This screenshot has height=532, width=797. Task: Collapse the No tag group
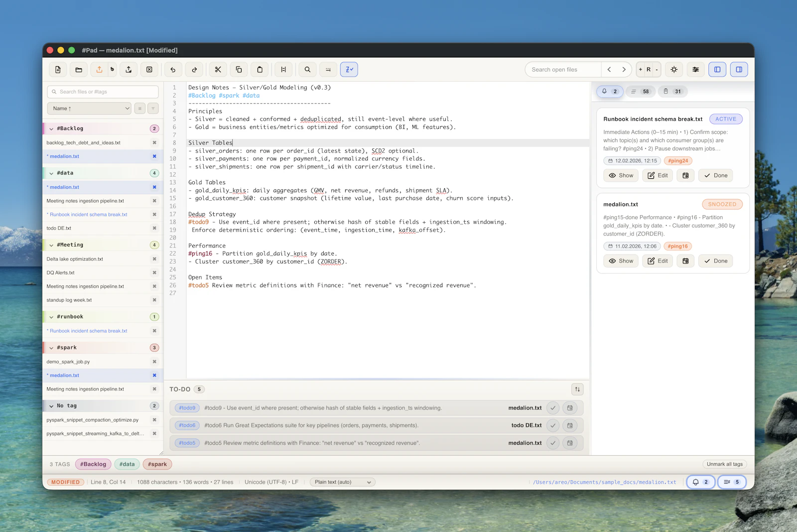(51, 406)
